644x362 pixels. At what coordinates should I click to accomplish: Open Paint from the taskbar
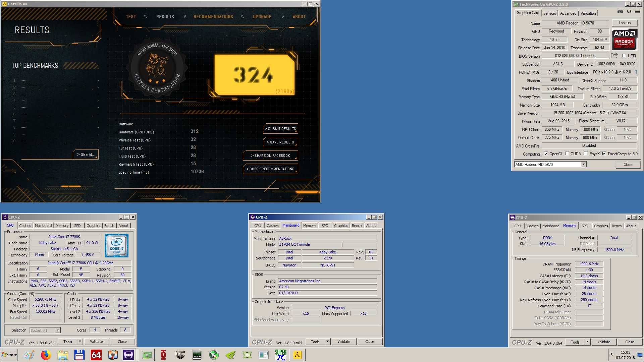pos(29,355)
